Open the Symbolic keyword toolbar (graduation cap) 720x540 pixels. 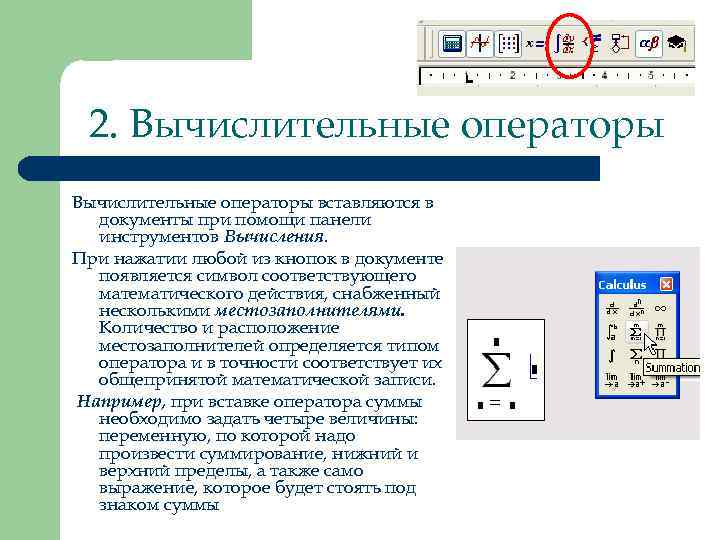[x=677, y=44]
